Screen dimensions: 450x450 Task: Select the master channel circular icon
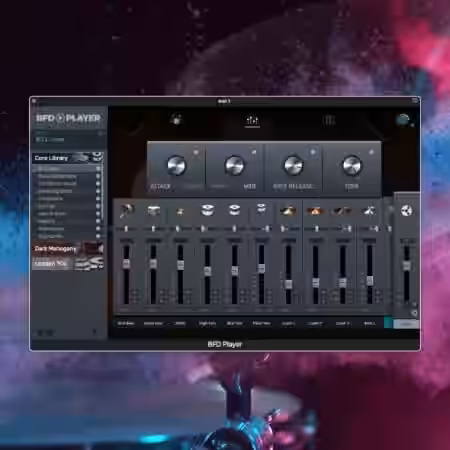(x=406, y=211)
